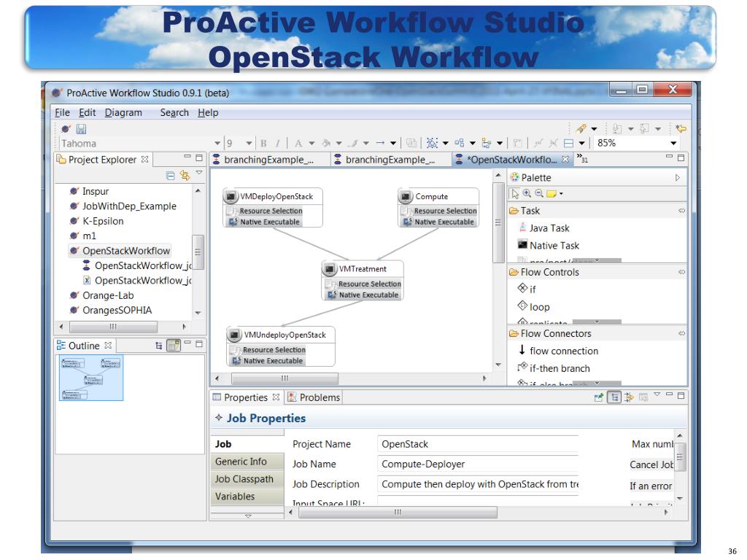Open the 85% zoom level dropdown
This screenshot has height=560, width=747.
(x=673, y=143)
